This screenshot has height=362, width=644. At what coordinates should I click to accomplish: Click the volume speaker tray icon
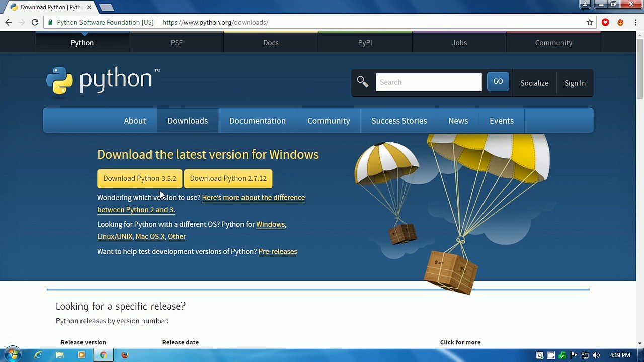click(596, 355)
